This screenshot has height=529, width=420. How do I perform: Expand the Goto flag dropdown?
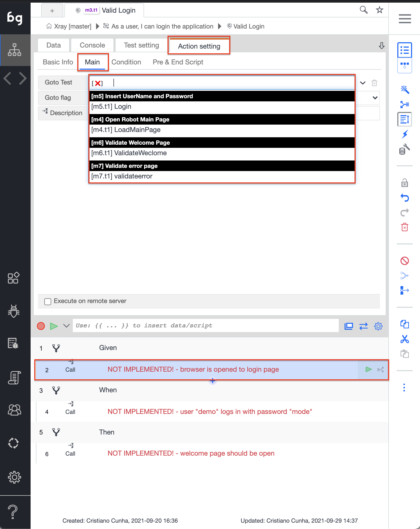pos(375,98)
